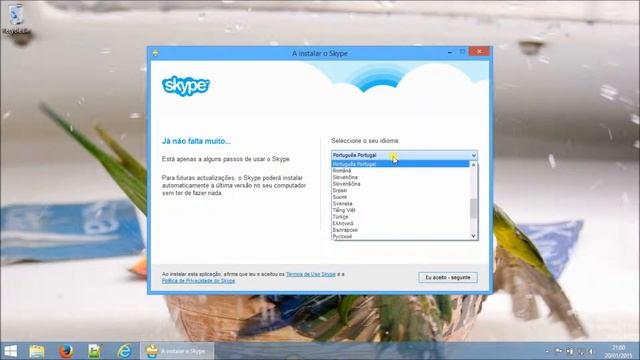Click the Já não falta muito heading
The height and width of the screenshot is (360, 640).
[x=196, y=141]
